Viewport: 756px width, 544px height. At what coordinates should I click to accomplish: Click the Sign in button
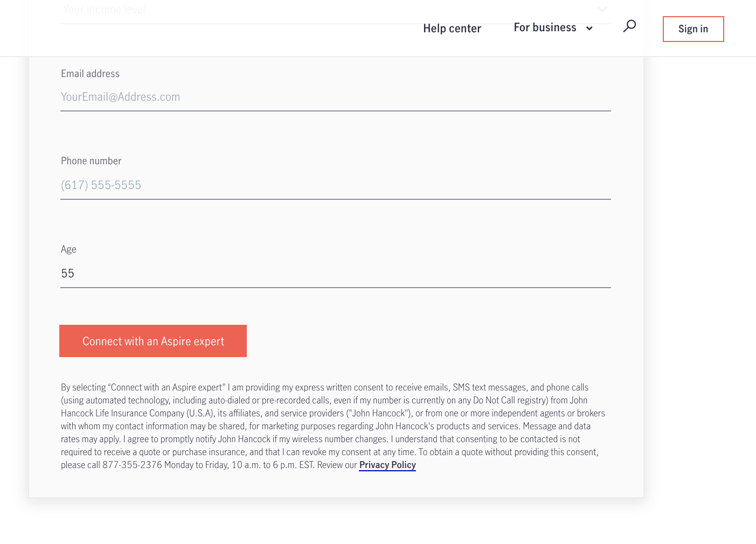(693, 29)
